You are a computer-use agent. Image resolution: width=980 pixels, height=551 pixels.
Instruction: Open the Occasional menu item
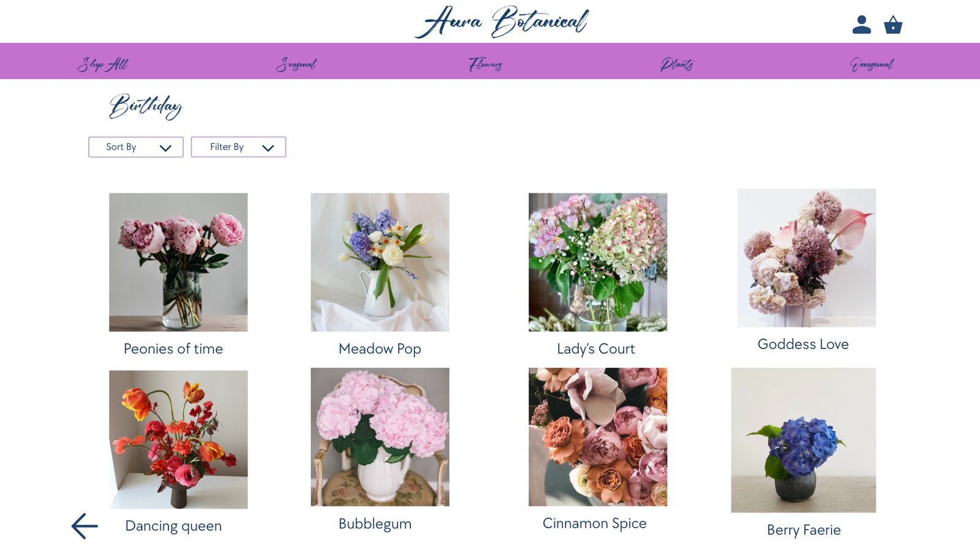(x=872, y=64)
